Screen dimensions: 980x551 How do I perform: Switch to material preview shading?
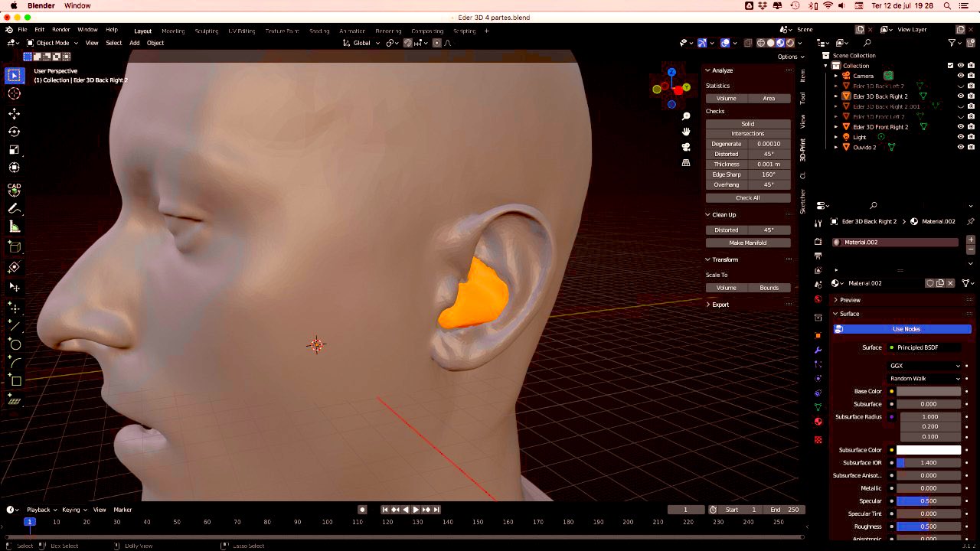781,43
